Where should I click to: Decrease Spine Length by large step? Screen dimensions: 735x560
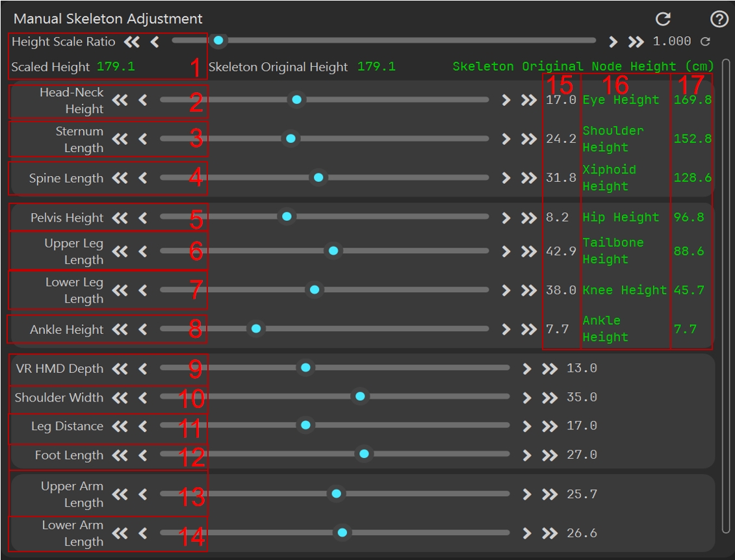pos(120,178)
